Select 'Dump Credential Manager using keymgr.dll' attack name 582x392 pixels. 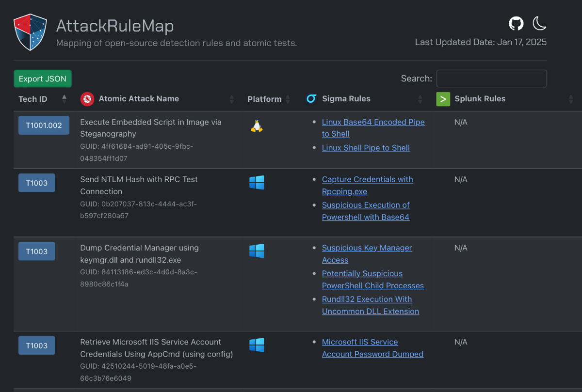[140, 253]
